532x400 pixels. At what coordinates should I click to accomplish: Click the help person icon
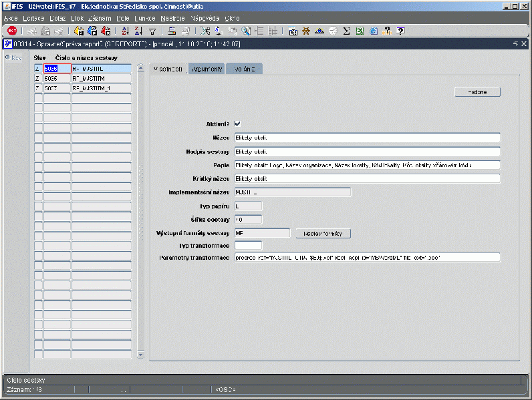(x=387, y=31)
